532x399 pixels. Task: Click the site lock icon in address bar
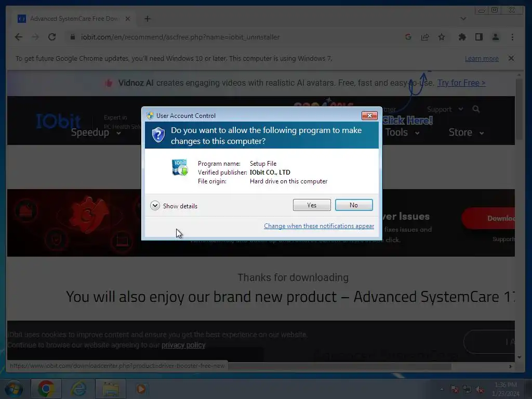72,37
